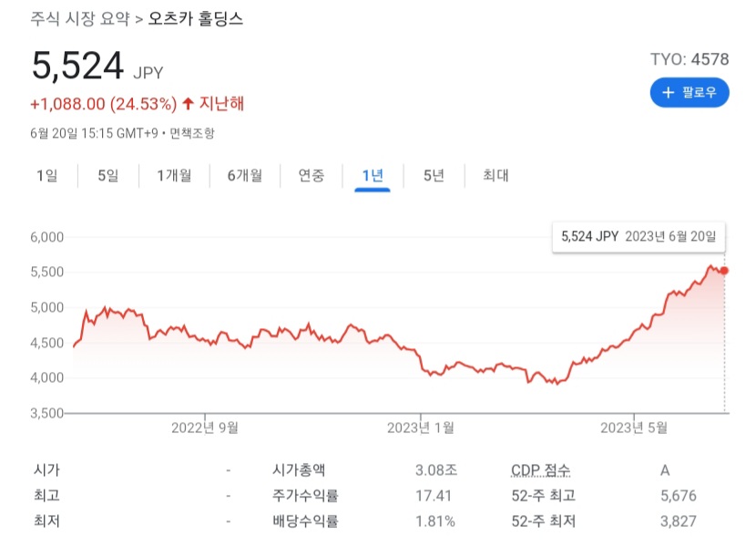Follow the stock with 팔로우 button
The image size is (756, 547).
pos(690,92)
